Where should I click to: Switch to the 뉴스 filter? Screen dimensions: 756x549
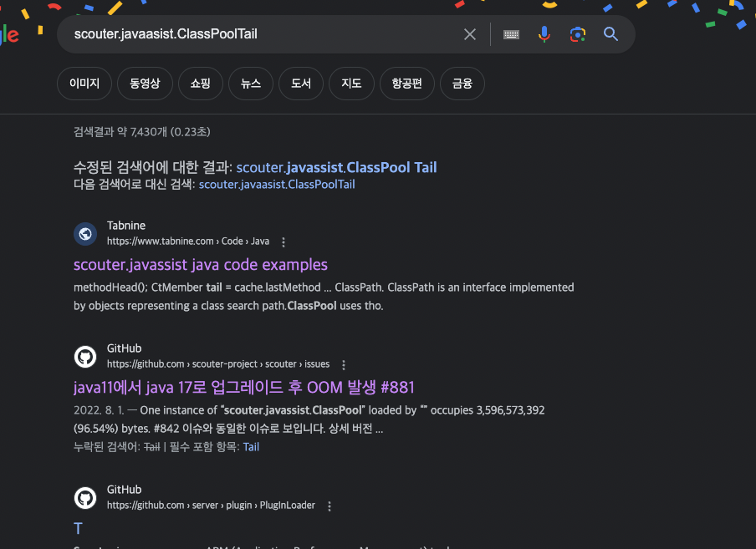(251, 84)
